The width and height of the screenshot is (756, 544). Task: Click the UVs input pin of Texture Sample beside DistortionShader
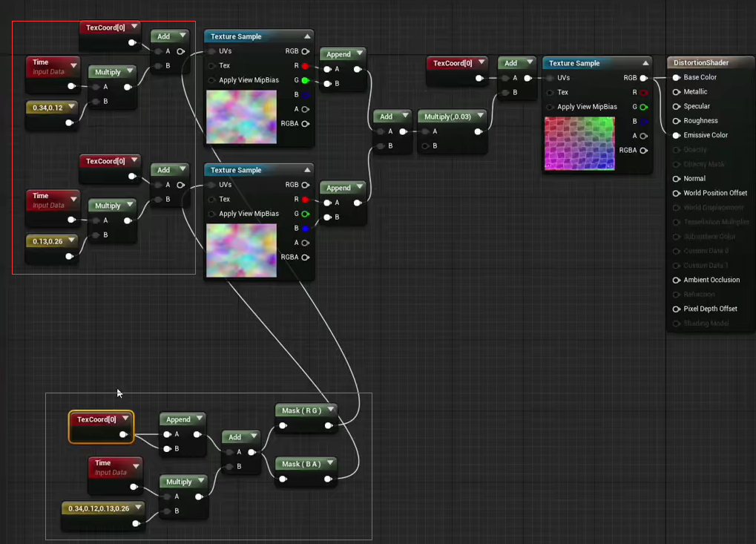(550, 78)
